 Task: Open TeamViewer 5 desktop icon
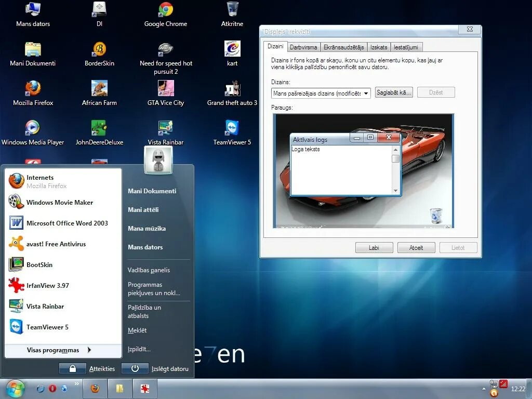point(232,133)
